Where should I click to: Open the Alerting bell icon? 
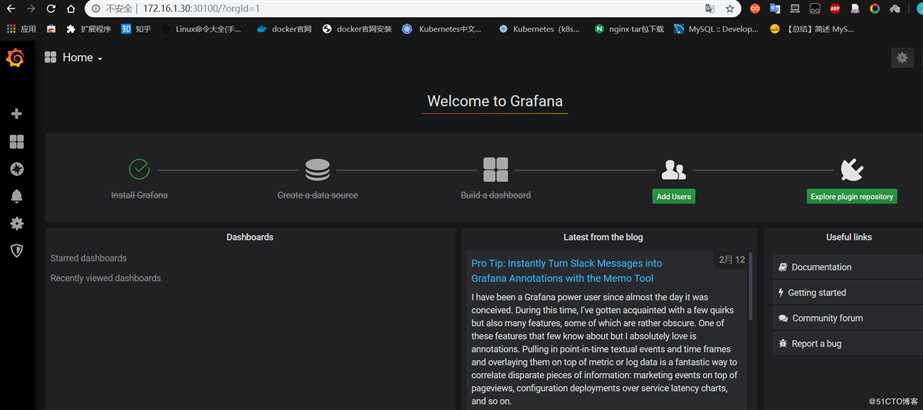coord(16,197)
